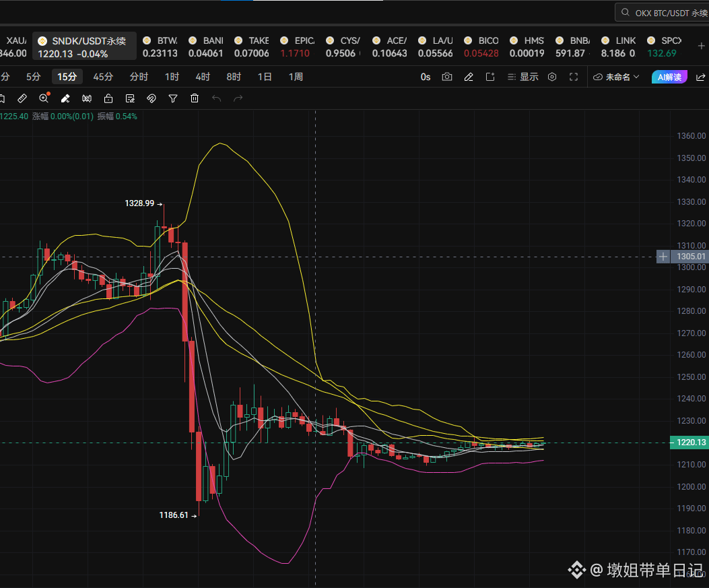This screenshot has height=588, width=709.
Task: Switch to the 45分 timeframe
Action: pyautogui.click(x=103, y=77)
